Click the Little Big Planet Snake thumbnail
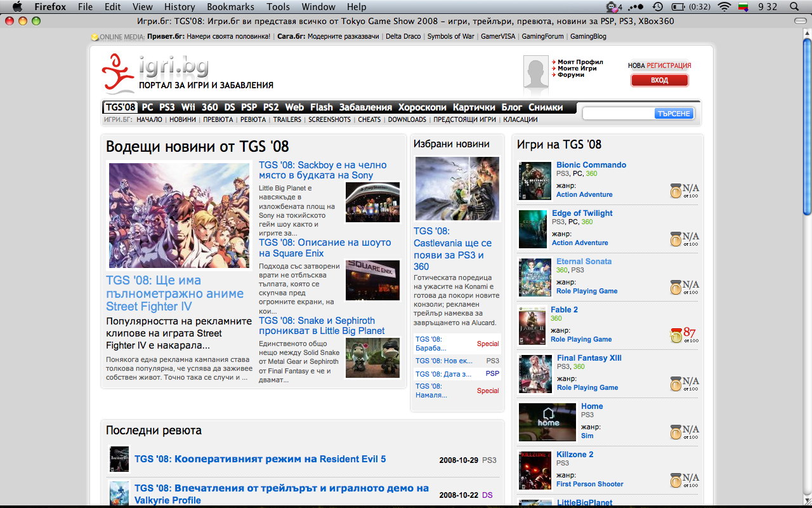This screenshot has width=812, height=508. pyautogui.click(x=372, y=358)
